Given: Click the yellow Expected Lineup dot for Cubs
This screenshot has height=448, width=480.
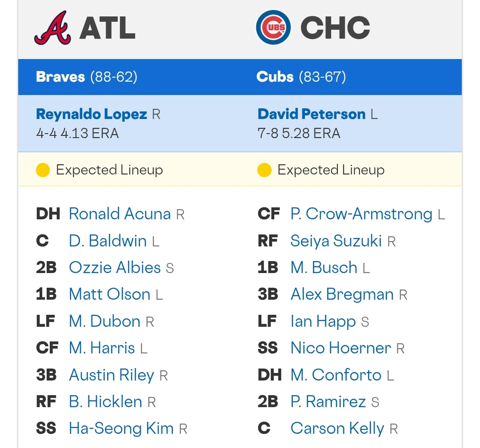Looking at the screenshot, I should (x=264, y=170).
